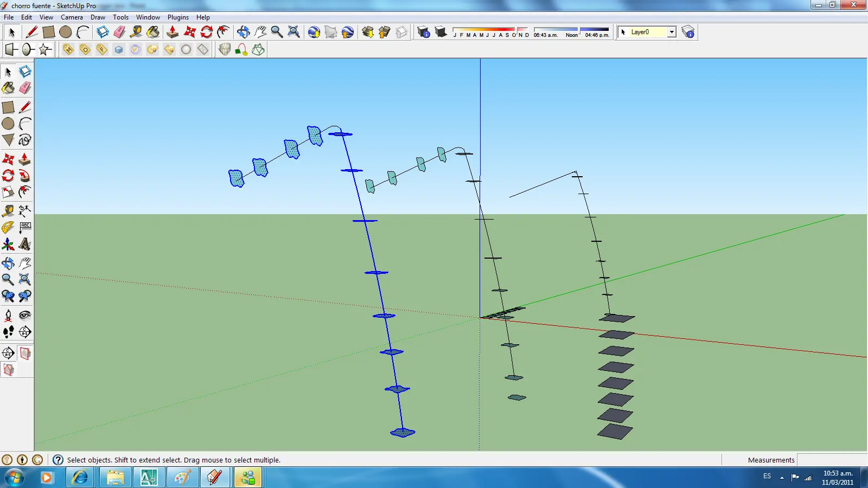
Task: Select the Zoom magnifier in top toolbar
Action: click(277, 32)
